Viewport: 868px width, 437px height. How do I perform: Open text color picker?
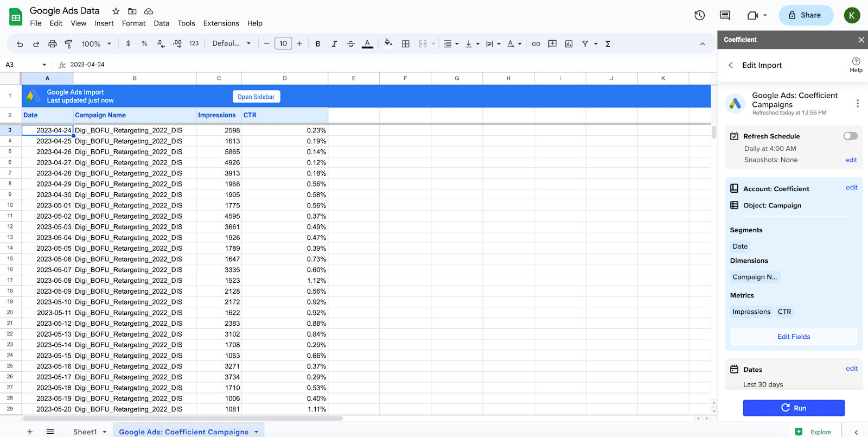coord(367,44)
